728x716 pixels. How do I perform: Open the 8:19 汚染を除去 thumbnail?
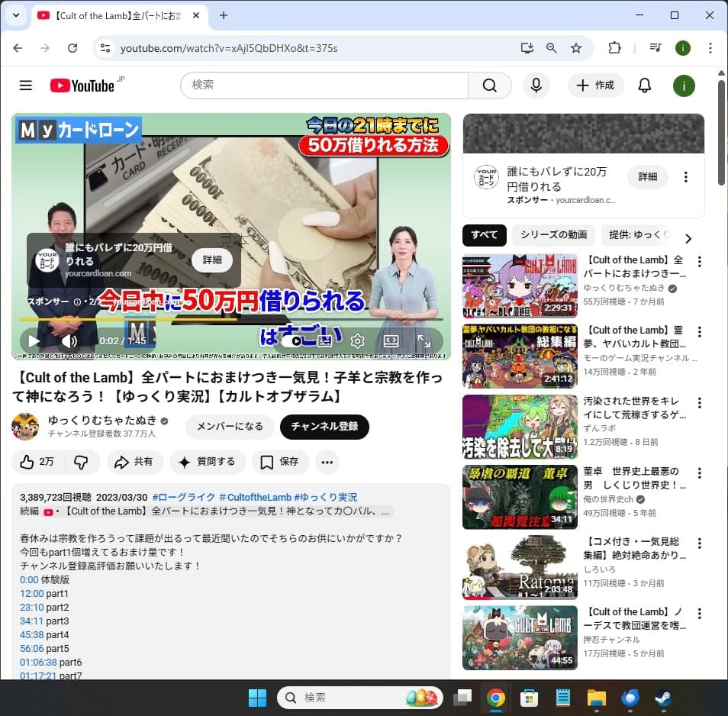click(520, 427)
